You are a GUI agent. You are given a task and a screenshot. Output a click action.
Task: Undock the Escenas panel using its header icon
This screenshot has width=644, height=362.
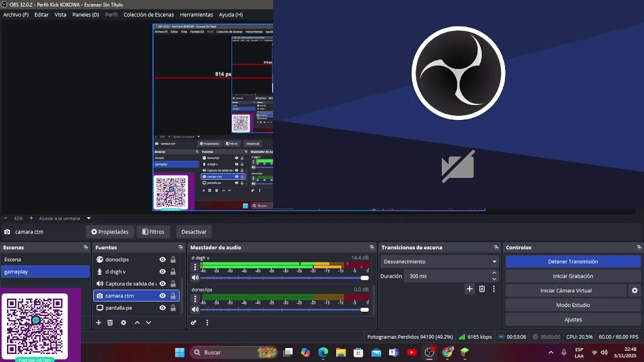click(x=86, y=247)
